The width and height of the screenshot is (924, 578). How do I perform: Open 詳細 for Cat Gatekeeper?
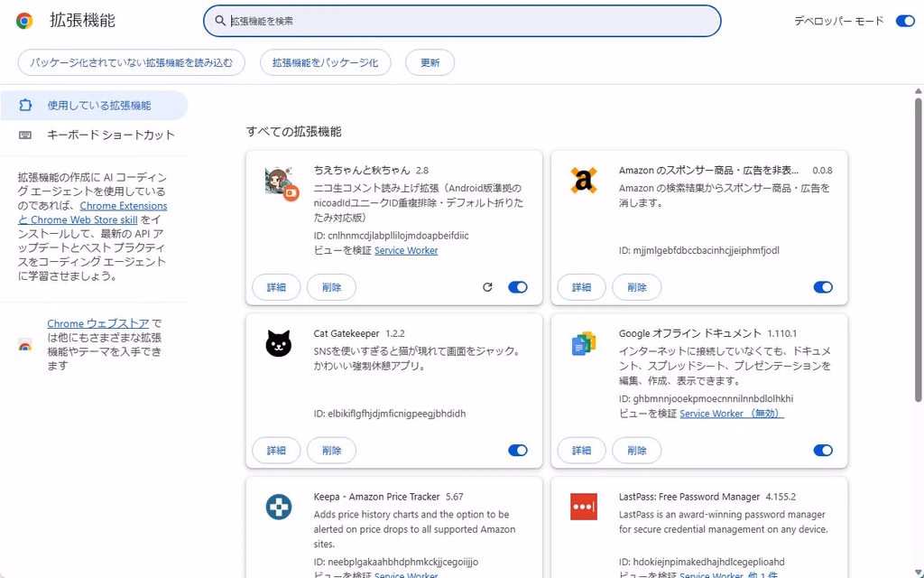(276, 451)
